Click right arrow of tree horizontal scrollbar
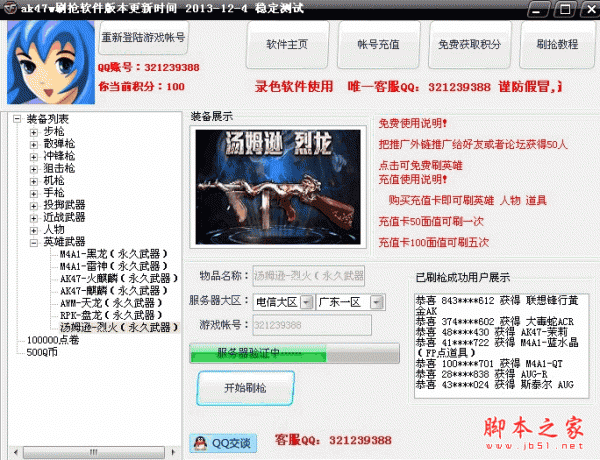600x460 pixels. (x=173, y=452)
